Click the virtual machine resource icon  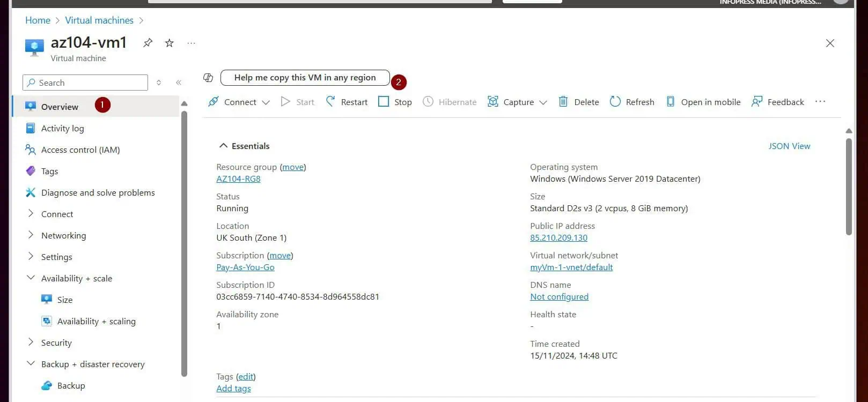click(x=34, y=47)
